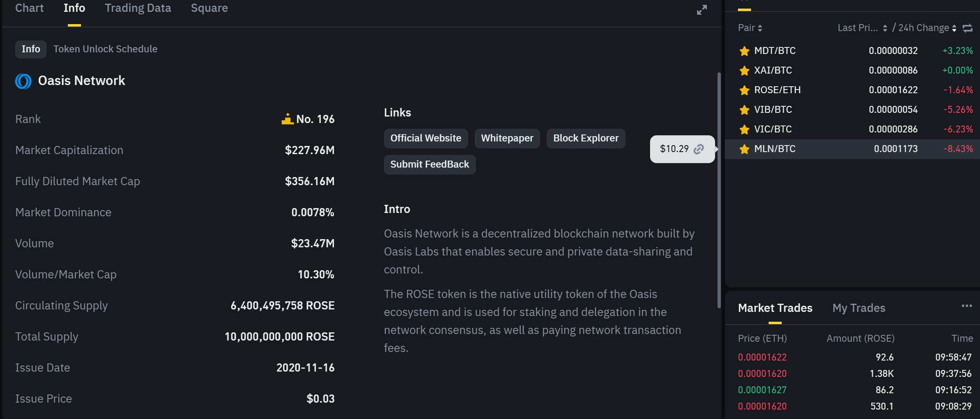The height and width of the screenshot is (419, 980).
Task: Click the Issue Date value 2020-11-16
Action: [305, 367]
